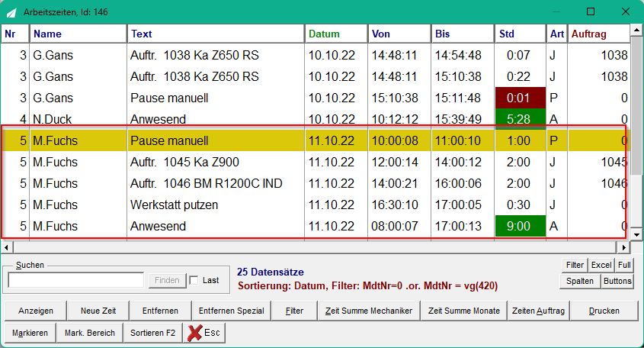Screen dimensions: 644x348
Task: Click the Finden button
Action: [167, 280]
